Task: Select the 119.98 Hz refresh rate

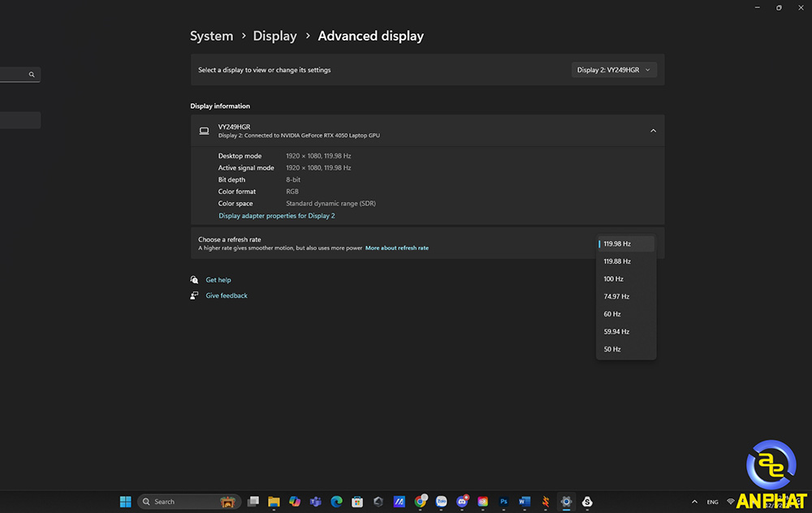Action: coord(625,244)
